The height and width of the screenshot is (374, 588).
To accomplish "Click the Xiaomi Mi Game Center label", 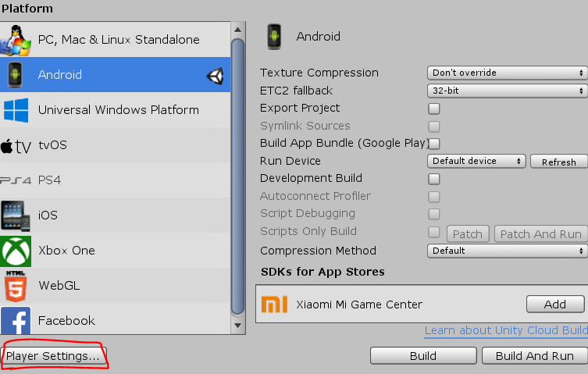I will (359, 305).
